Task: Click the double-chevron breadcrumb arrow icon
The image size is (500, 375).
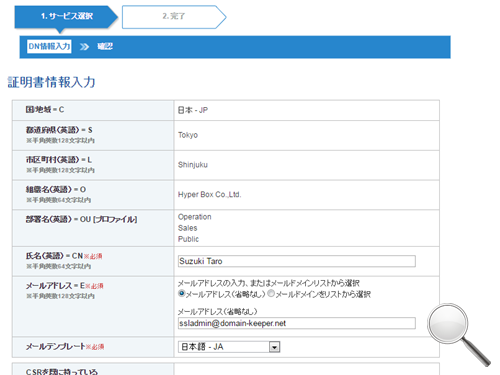Action: [x=84, y=47]
